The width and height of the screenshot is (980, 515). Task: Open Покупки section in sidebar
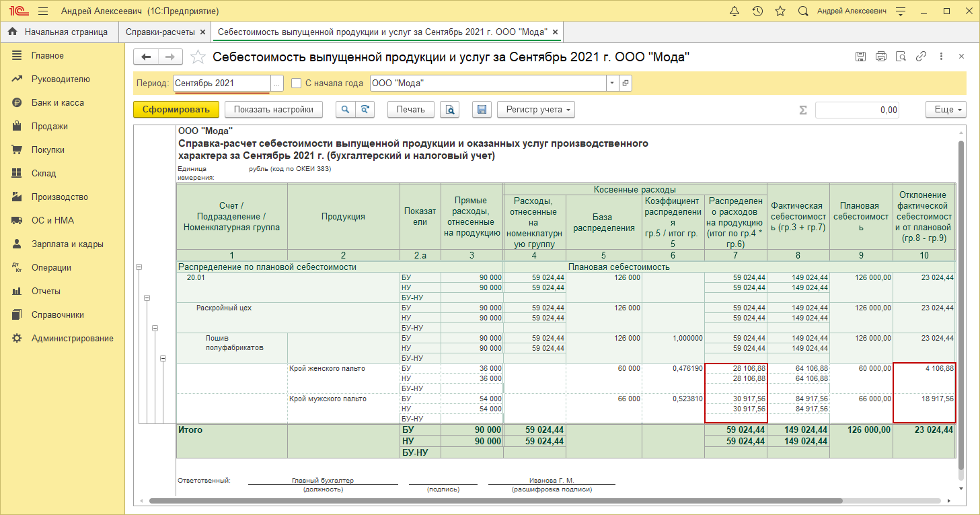(x=48, y=150)
